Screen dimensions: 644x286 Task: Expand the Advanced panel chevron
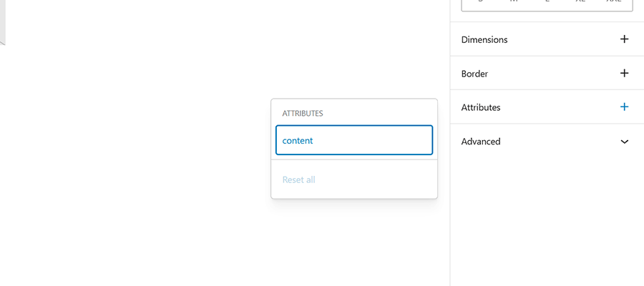624,142
